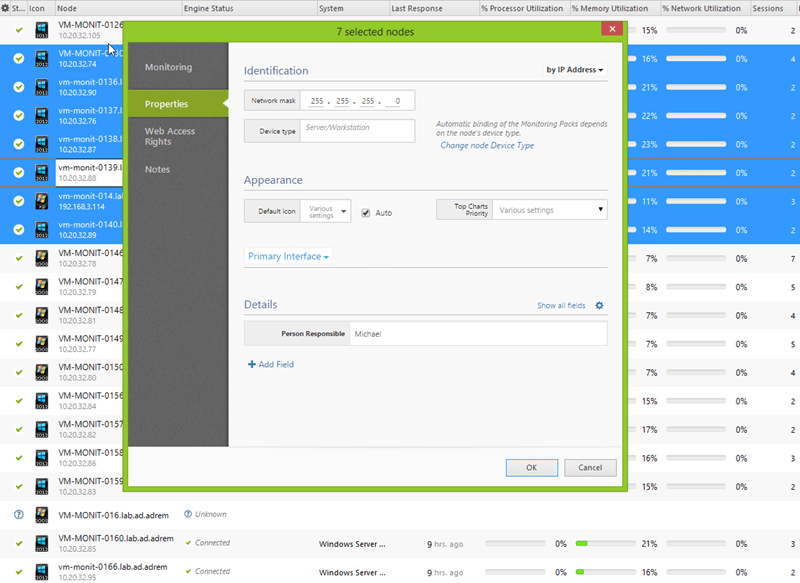The image size is (800, 583).
Task: Click the status checkmark of vm-monit-0139
Action: 19,172
